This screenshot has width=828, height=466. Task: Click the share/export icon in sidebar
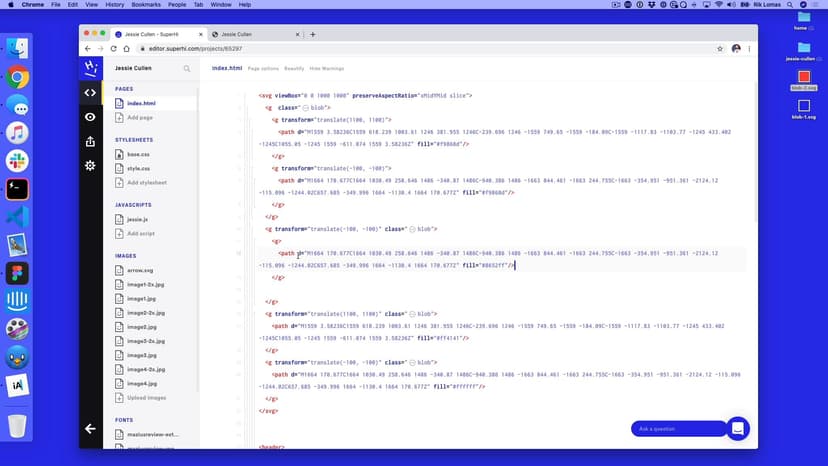90,141
